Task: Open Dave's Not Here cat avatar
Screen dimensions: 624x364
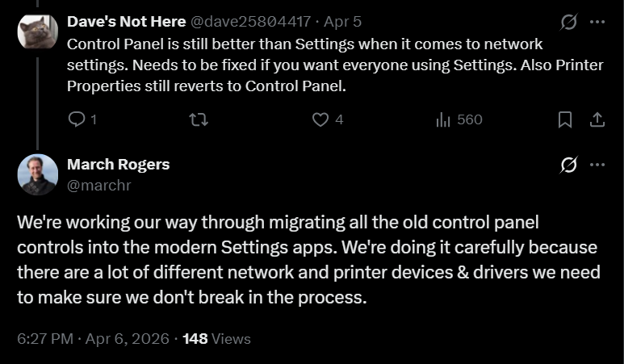Action: pos(37,31)
